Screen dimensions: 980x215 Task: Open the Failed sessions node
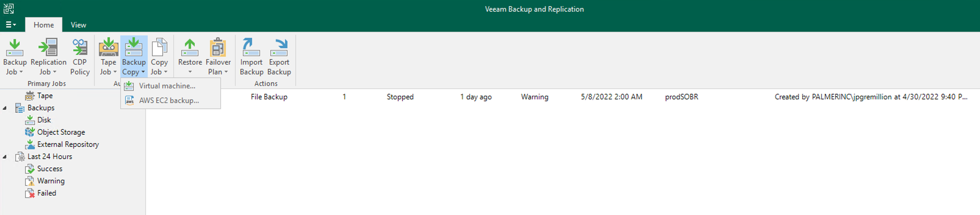[x=46, y=193]
